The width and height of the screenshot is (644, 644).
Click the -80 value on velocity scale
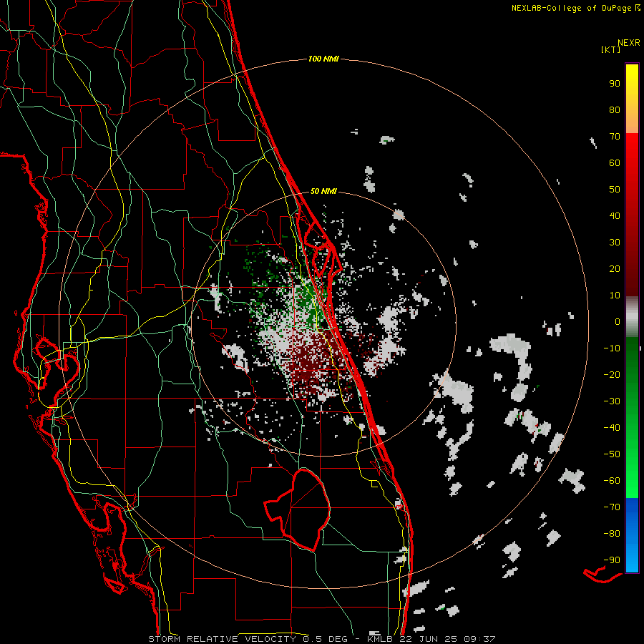[612, 534]
